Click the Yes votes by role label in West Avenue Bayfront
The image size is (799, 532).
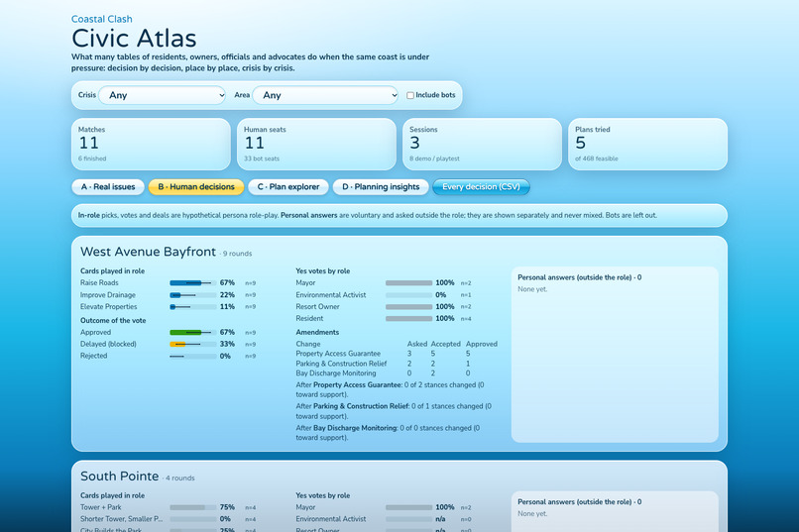(x=323, y=270)
